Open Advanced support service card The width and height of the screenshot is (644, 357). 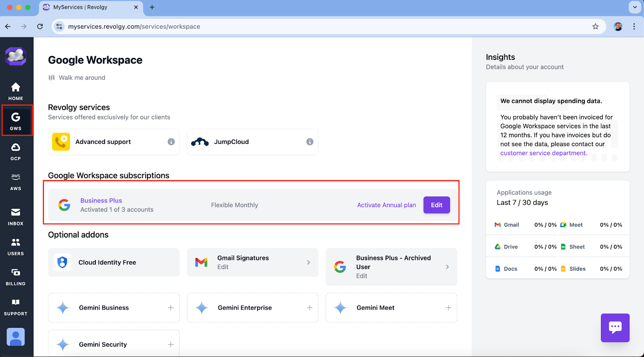114,142
